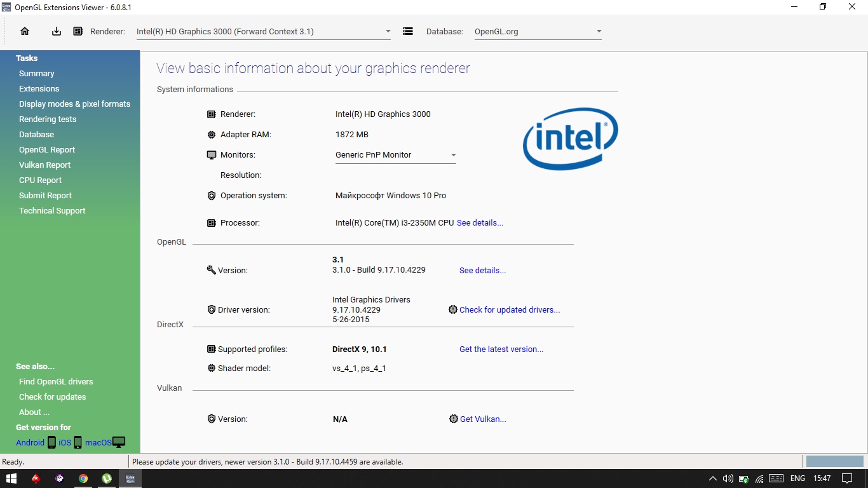The width and height of the screenshot is (868, 488).
Task: Click the macOS monitor icon
Action: [x=119, y=442]
